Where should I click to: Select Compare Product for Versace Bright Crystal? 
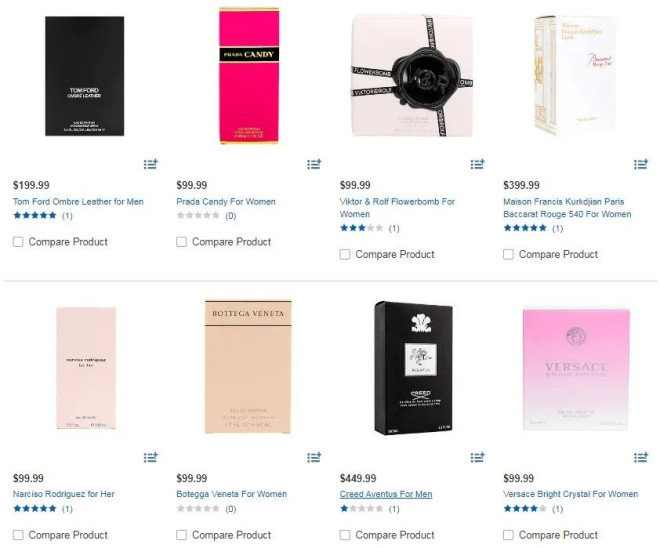click(508, 535)
